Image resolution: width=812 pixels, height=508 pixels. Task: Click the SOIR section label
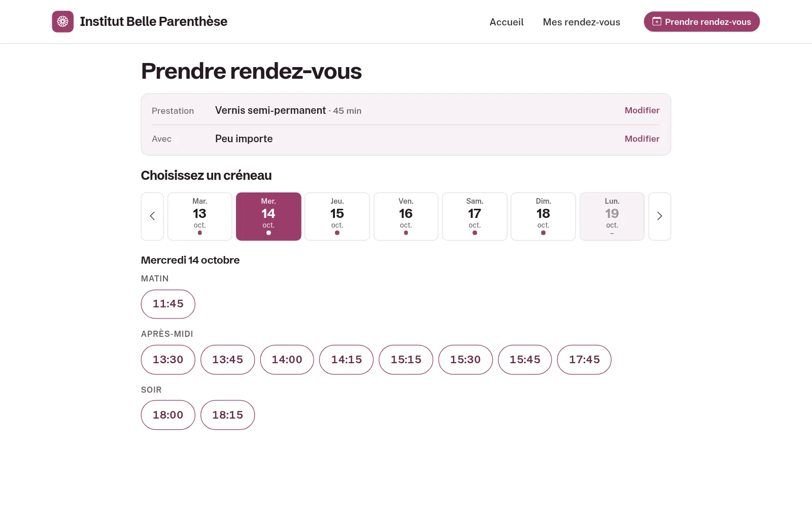151,390
